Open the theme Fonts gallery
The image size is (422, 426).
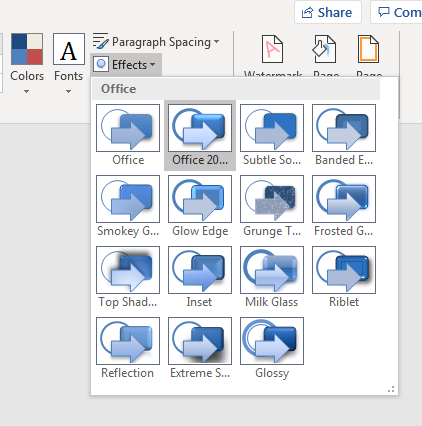click(69, 63)
